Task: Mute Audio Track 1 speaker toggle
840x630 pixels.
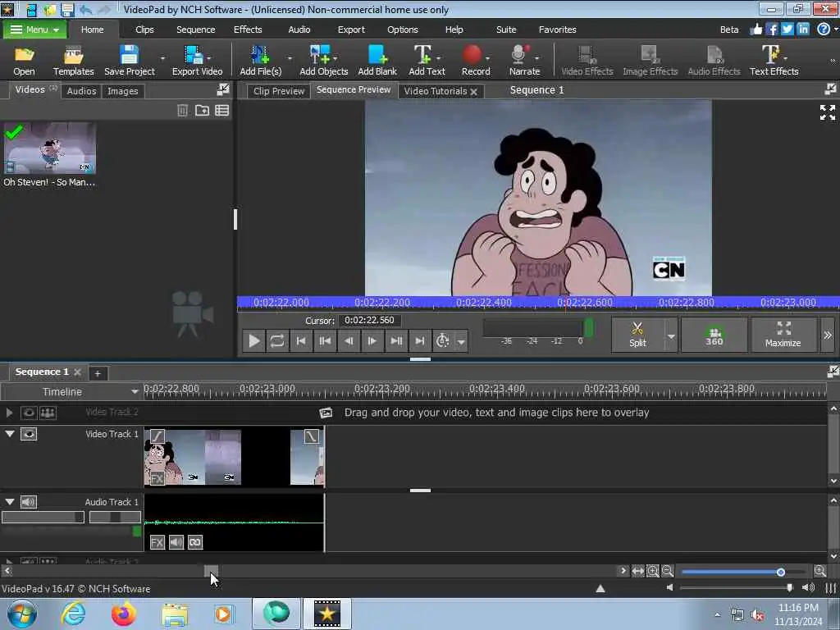Action: pos(29,502)
